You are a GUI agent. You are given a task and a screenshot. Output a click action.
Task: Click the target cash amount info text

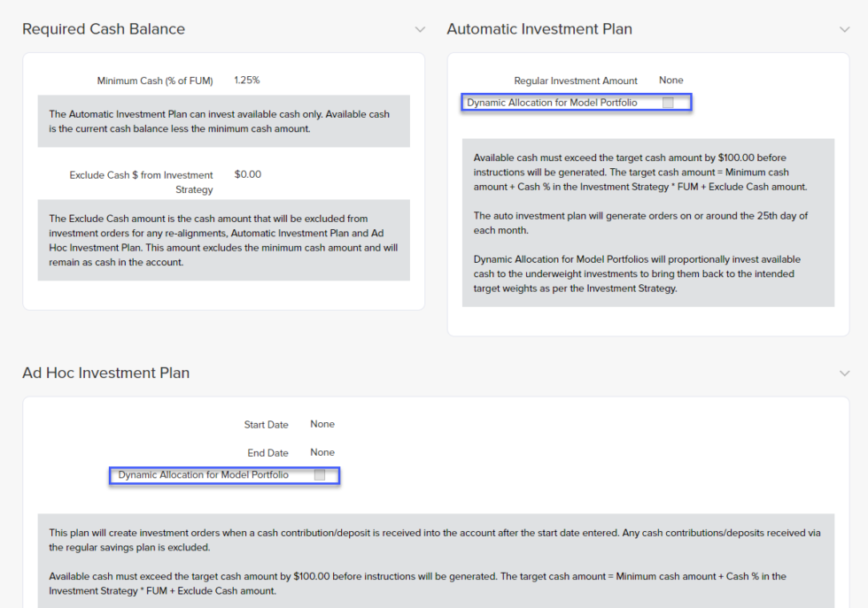click(x=647, y=173)
